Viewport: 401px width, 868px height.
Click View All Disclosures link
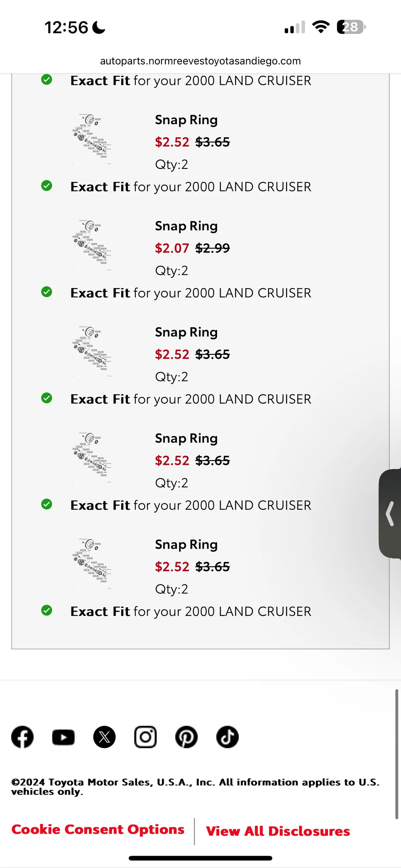pyautogui.click(x=278, y=831)
